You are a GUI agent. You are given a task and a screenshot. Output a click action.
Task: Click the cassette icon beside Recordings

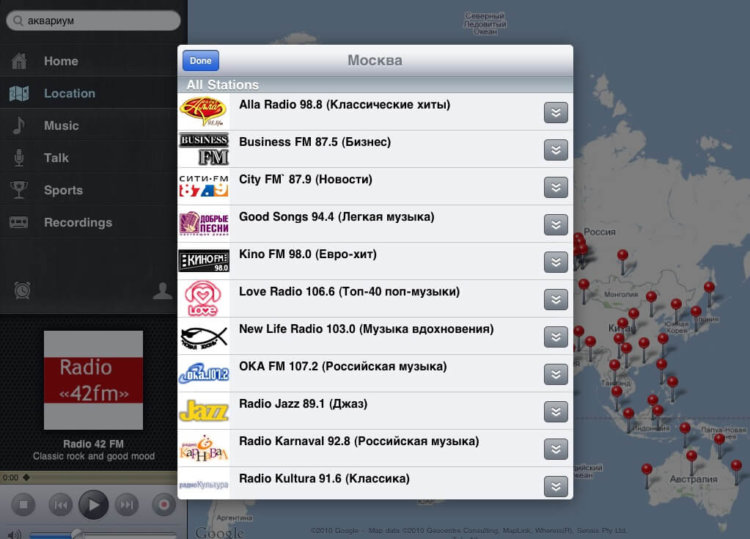[19, 222]
